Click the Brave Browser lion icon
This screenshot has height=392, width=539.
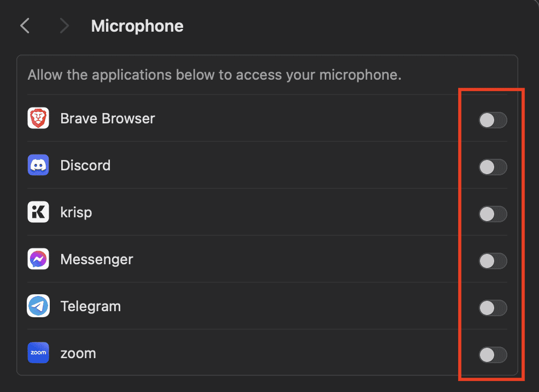point(38,118)
